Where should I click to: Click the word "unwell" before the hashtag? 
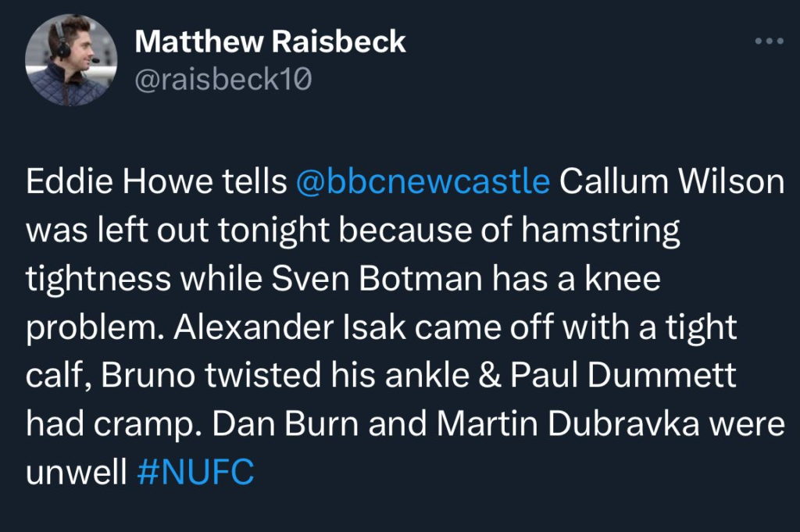77,473
